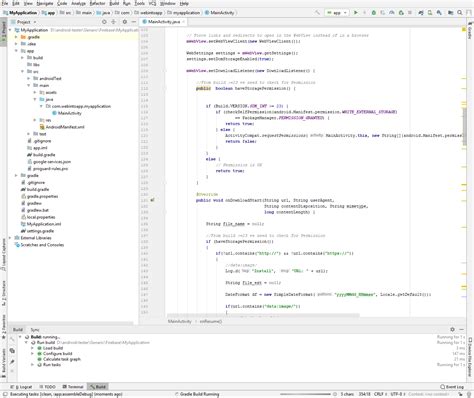474x398 pixels.
Task: Switch to the Sync tab in the Build panel
Action: click(35, 329)
